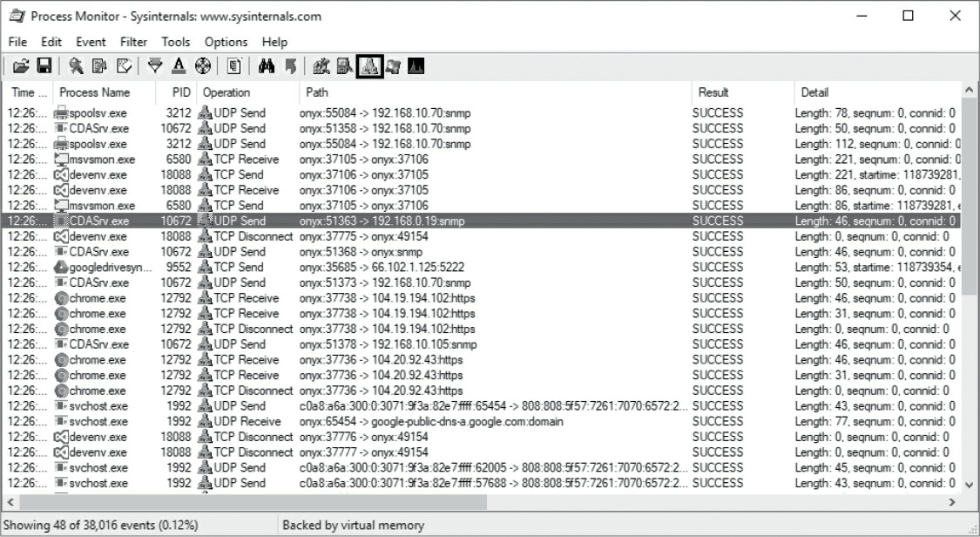Toggle event capture with the magnifier icon
Image resolution: width=980 pixels, height=537 pixels.
[77, 66]
